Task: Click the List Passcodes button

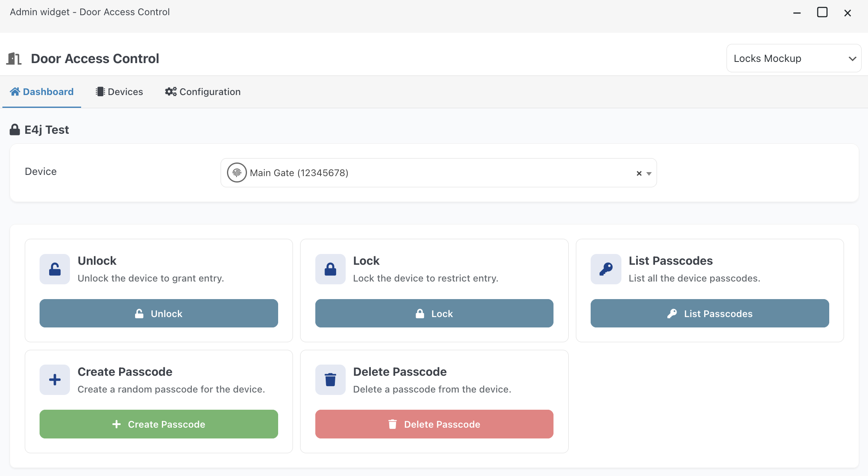Action: tap(709, 313)
